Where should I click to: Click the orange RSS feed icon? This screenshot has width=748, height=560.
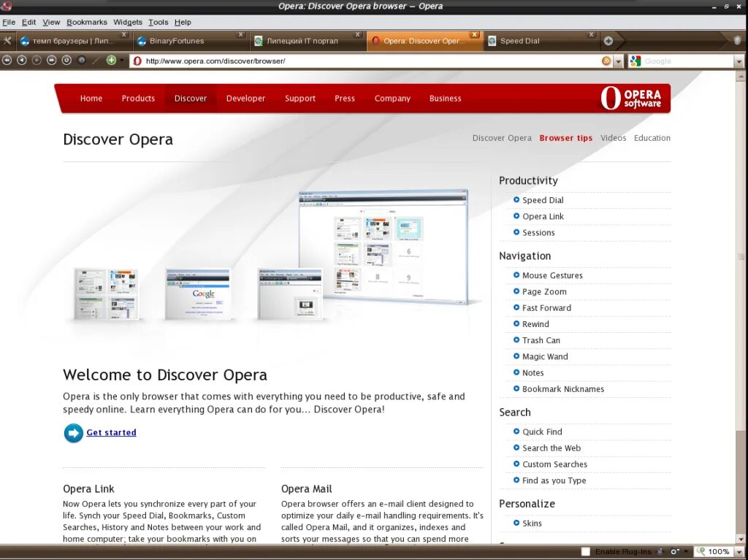(606, 61)
